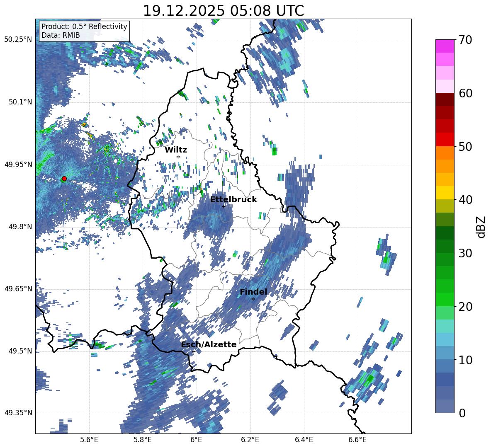Click the 49.5°N latitude label
The height and width of the screenshot is (448, 491).
[x=20, y=351]
